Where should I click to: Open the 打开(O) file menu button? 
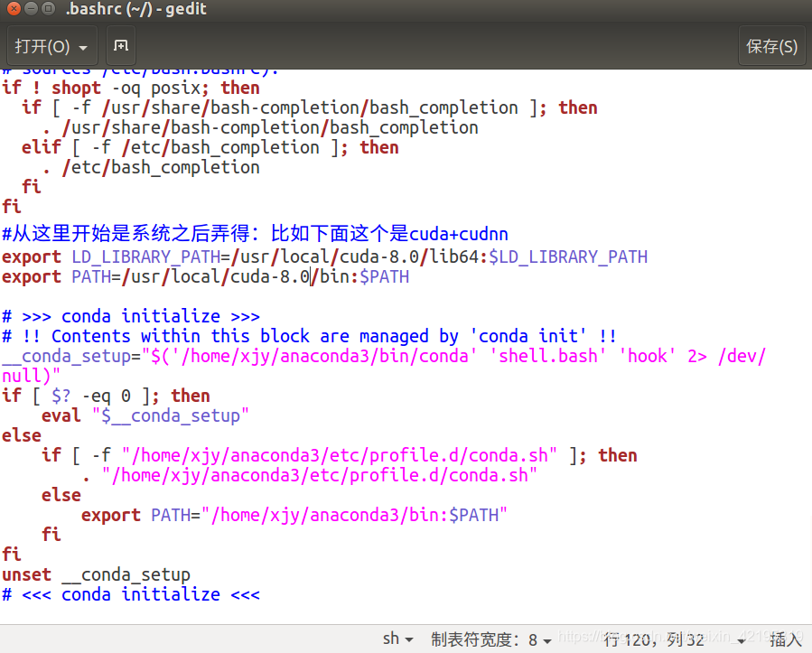pyautogui.click(x=51, y=47)
